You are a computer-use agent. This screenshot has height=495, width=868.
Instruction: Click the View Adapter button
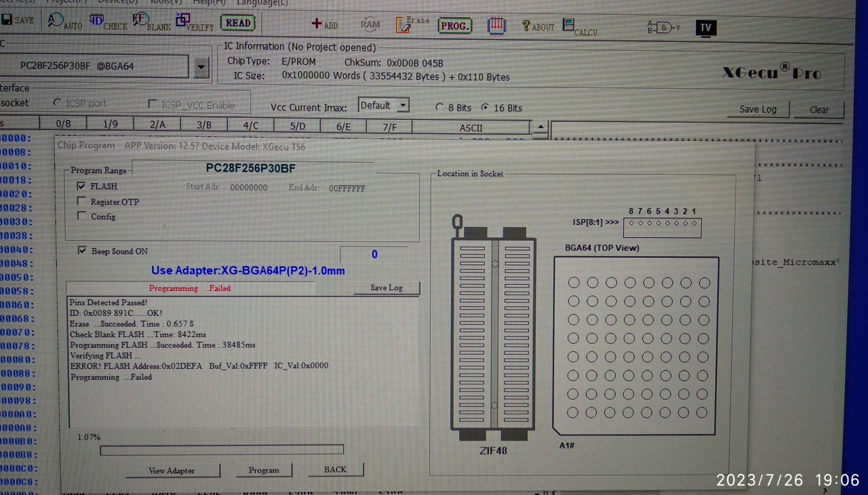[x=172, y=470]
